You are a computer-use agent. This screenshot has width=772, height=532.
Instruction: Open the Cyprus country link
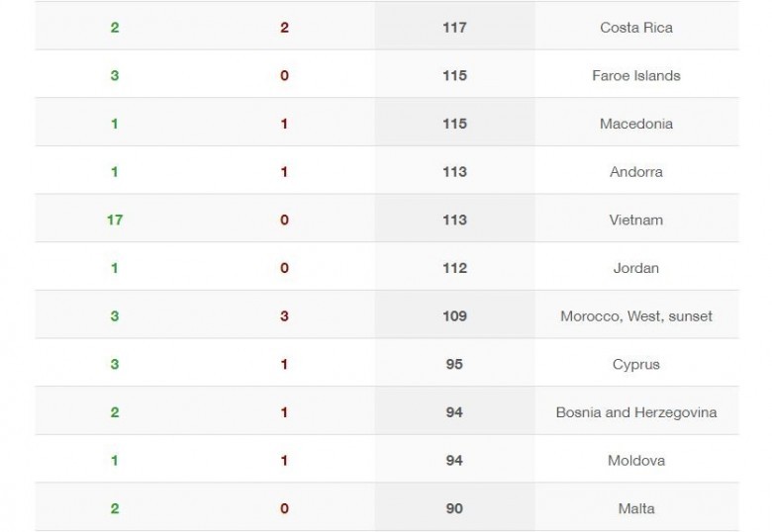click(x=636, y=364)
